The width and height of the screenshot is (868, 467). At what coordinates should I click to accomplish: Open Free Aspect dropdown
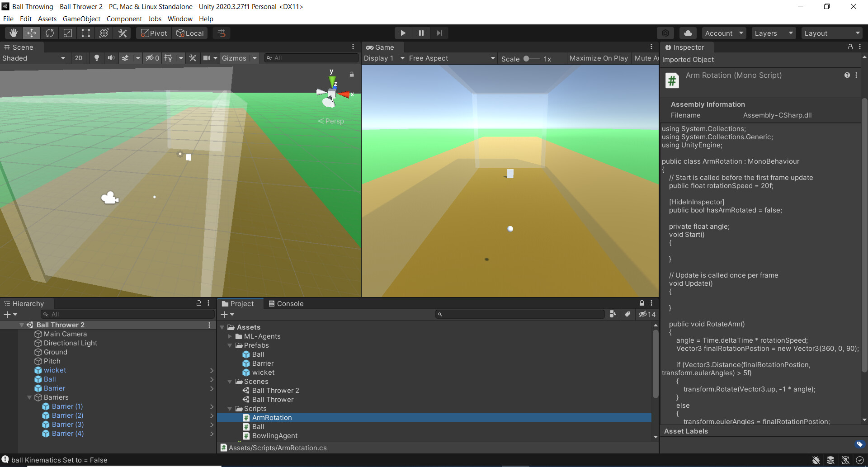[452, 58]
